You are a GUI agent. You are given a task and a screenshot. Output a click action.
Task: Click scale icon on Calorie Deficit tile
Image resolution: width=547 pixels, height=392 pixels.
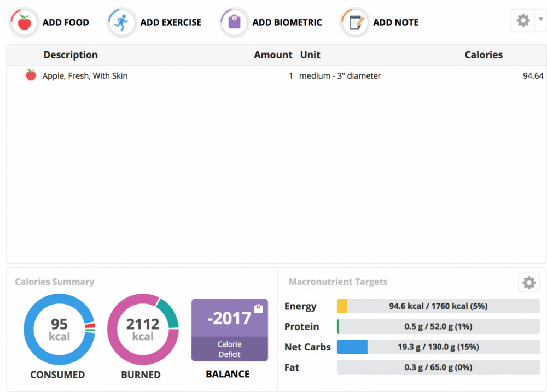258,309
